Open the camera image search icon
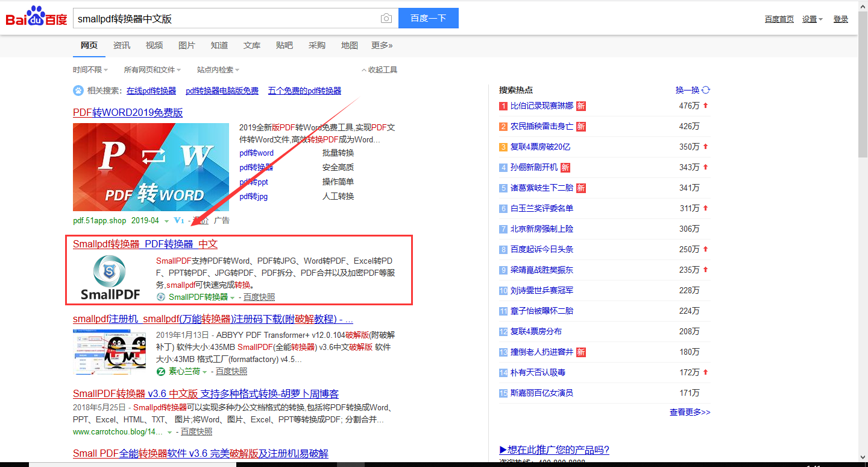Viewport: 868px width, 467px height. tap(386, 19)
